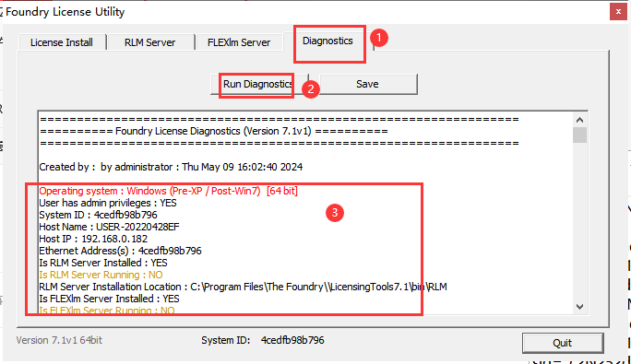Click the 'Version 7.1v1 64bit' status text
Viewport: 631px width, 364px height.
pos(59,340)
